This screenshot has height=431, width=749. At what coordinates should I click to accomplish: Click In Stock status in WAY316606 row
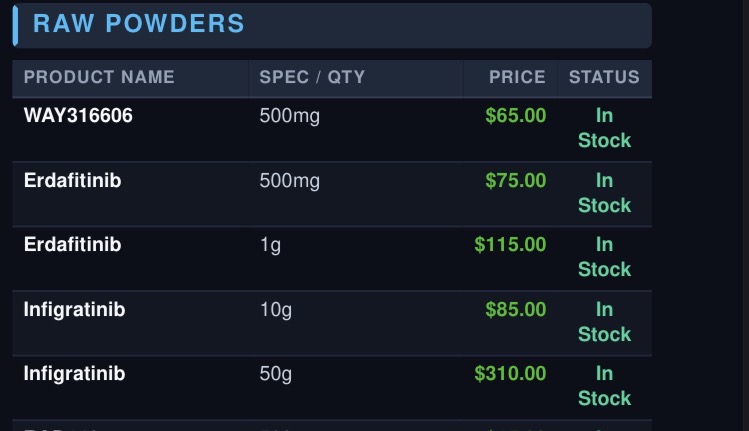604,128
